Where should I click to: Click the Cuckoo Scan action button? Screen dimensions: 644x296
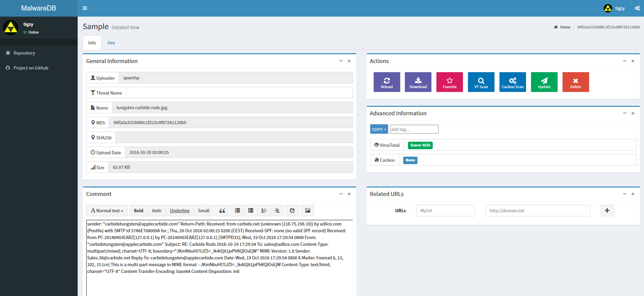512,82
